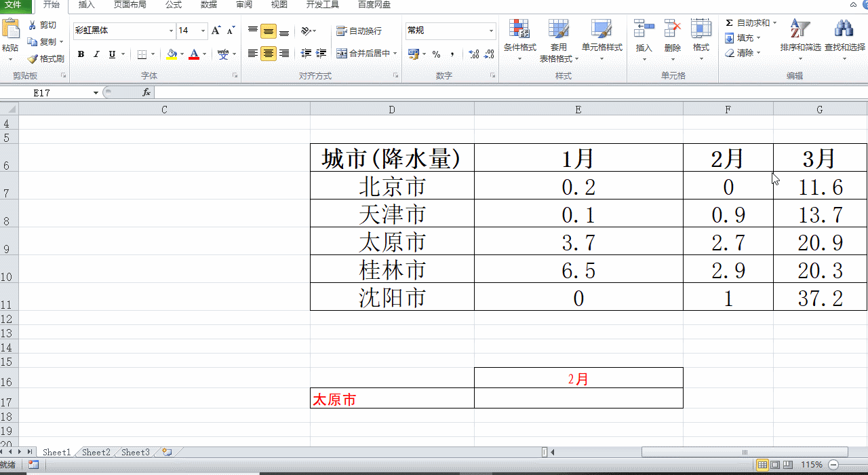Click the Name Box showing E17
This screenshot has width=868, height=475.
pos(46,92)
